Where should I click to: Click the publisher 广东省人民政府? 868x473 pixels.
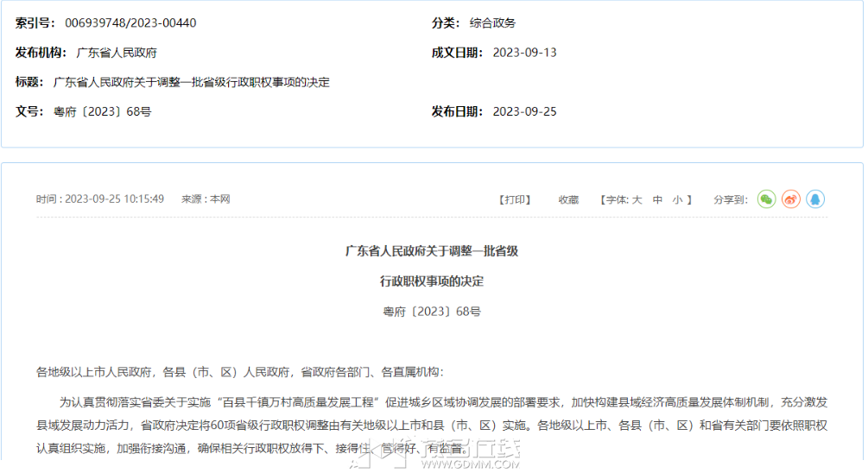click(x=117, y=53)
